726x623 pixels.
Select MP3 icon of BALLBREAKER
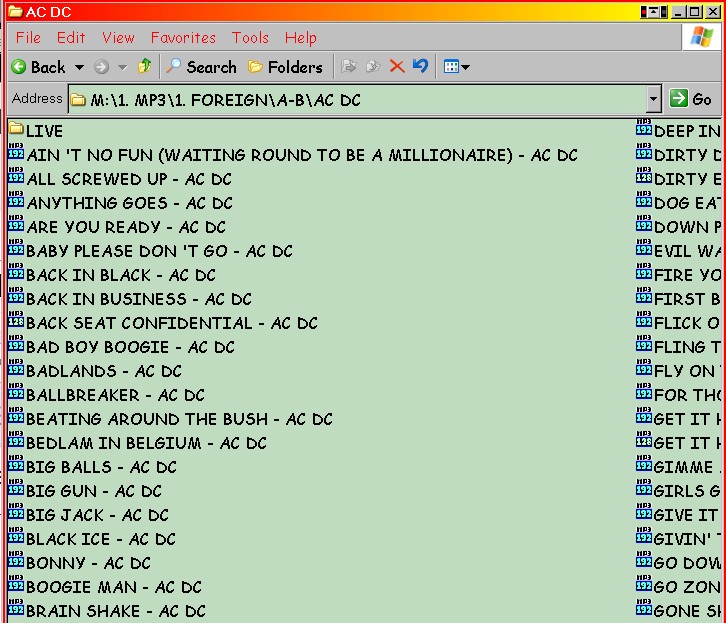coord(16,392)
